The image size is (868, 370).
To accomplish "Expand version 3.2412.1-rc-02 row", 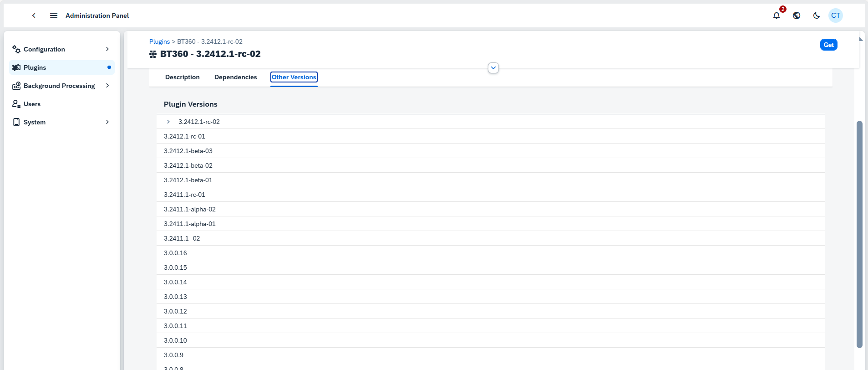I will tap(168, 122).
